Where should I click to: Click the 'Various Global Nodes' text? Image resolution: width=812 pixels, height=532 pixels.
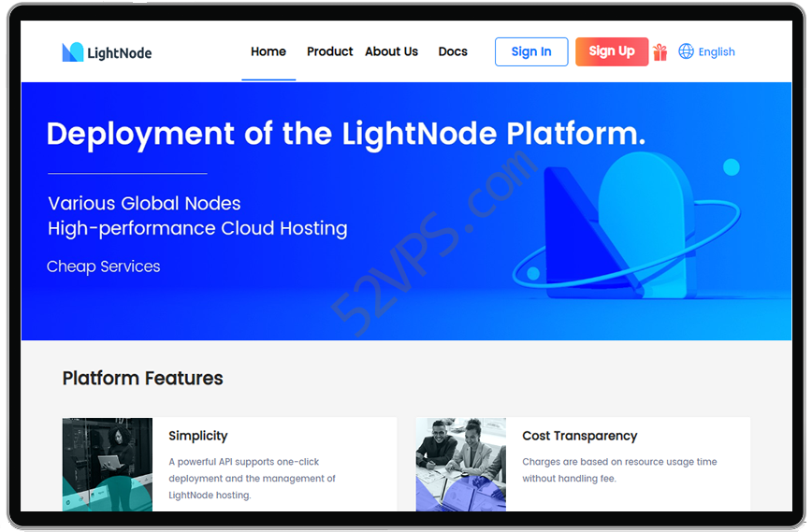tap(144, 204)
